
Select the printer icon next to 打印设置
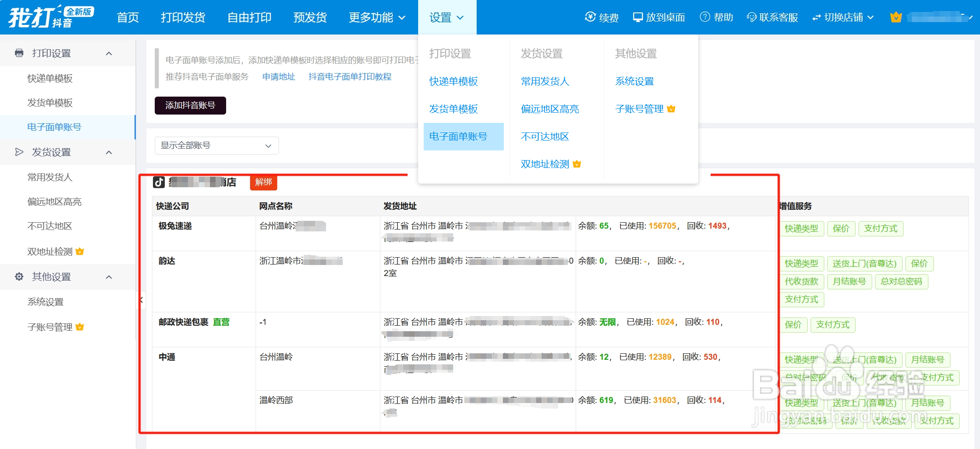pos(18,53)
